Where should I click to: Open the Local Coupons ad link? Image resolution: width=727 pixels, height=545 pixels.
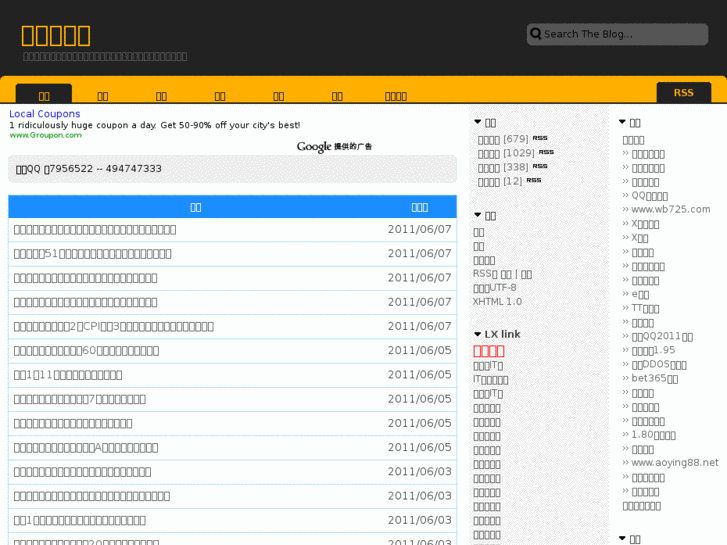click(45, 114)
